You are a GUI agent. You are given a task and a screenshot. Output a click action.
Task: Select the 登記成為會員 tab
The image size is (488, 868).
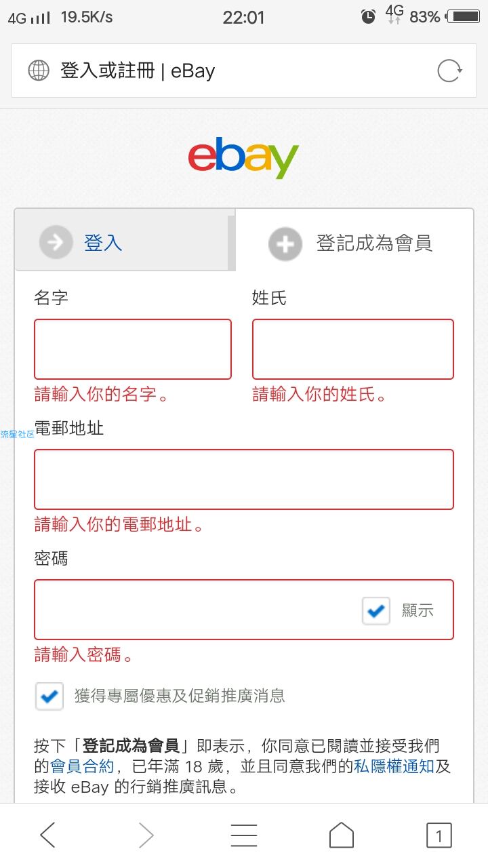point(354,242)
